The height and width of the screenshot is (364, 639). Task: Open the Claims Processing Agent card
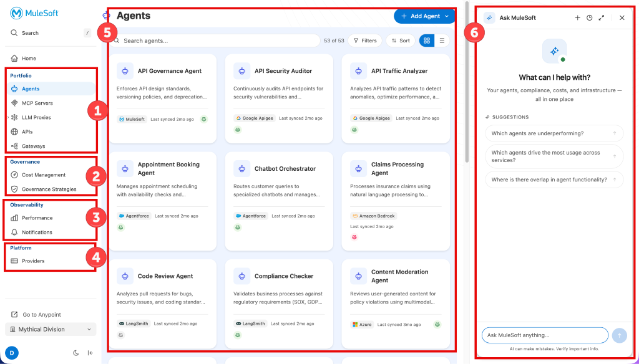[x=396, y=201]
